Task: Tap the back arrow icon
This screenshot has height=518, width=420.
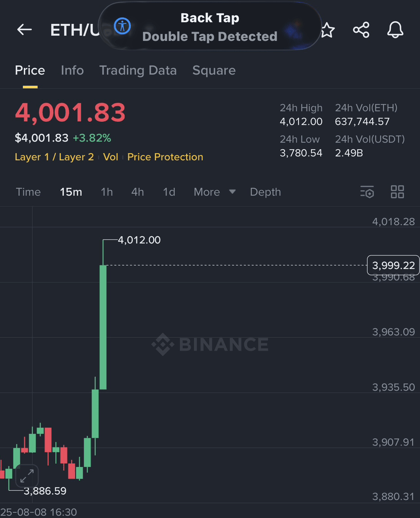Action: (24, 30)
